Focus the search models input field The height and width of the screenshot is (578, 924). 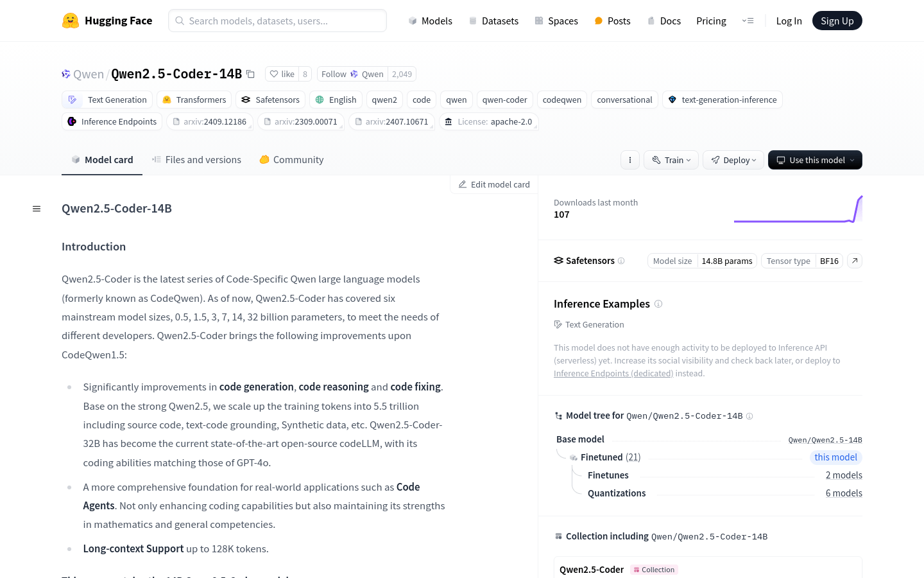coord(277,21)
